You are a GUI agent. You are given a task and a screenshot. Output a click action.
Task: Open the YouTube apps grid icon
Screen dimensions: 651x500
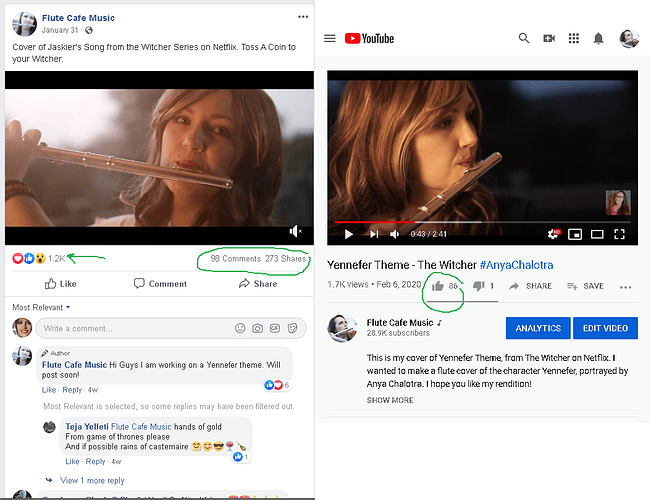574,39
